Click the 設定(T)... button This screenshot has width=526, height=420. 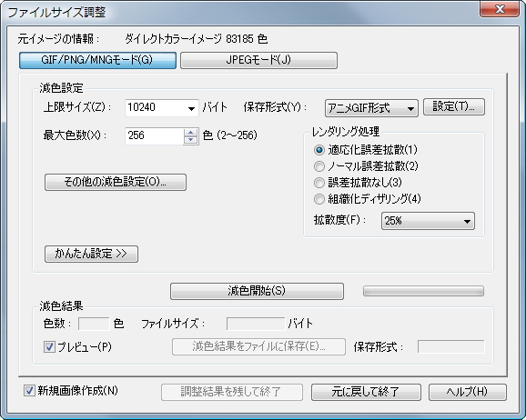point(454,107)
